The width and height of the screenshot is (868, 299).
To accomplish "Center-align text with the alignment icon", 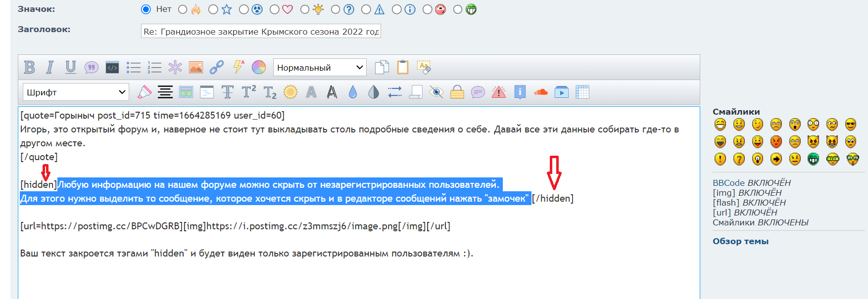I will tap(165, 92).
